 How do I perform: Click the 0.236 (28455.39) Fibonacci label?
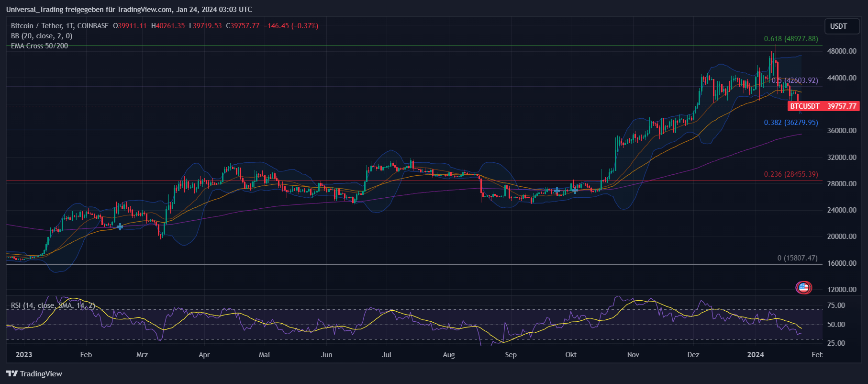point(790,174)
